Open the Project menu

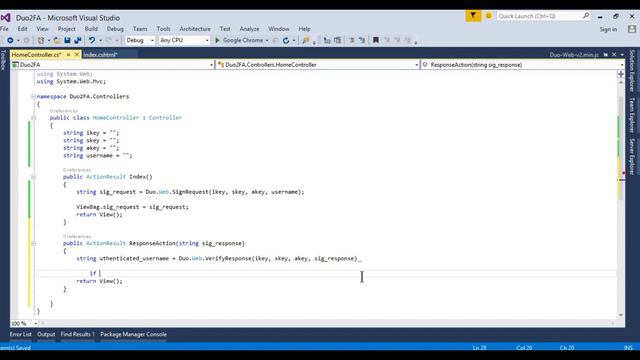click(67, 29)
